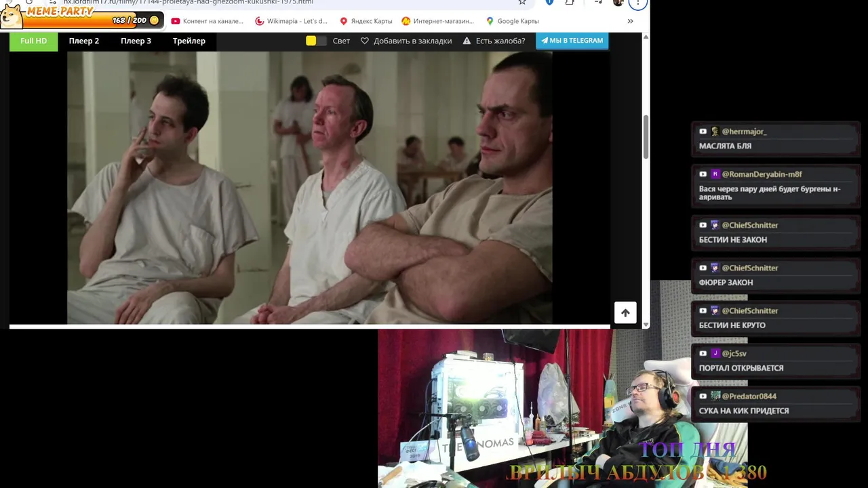868x488 pixels.
Task: Toggle the yellow Свет light switch
Action: (x=316, y=41)
